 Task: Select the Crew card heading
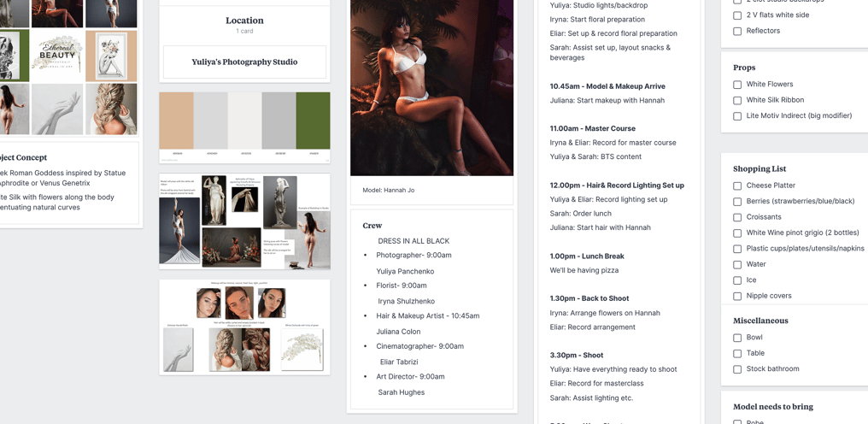point(372,226)
